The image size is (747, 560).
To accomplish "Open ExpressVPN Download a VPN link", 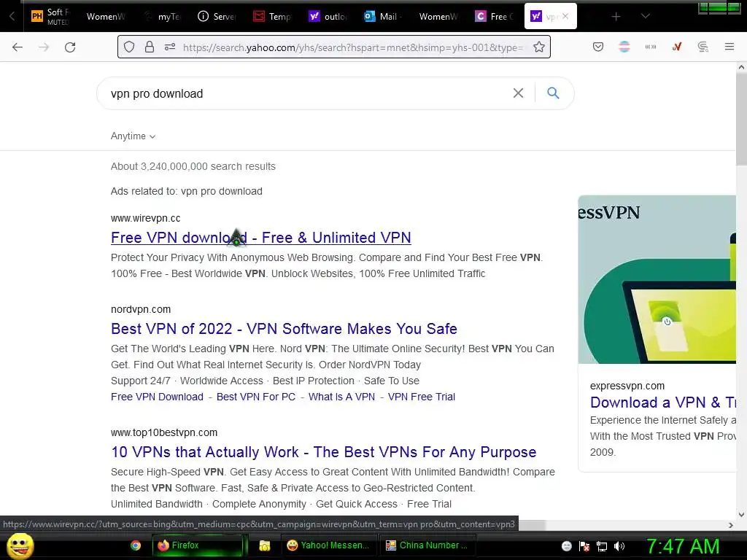I will pos(662,402).
